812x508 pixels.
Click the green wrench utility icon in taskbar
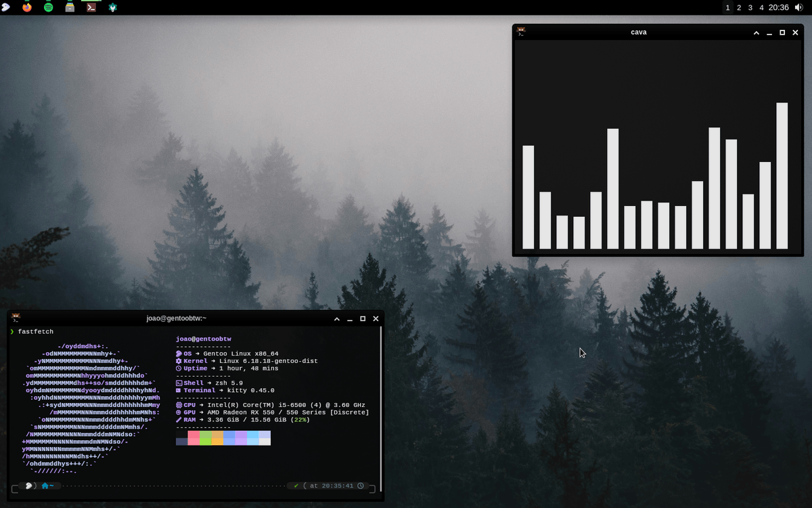(x=112, y=7)
